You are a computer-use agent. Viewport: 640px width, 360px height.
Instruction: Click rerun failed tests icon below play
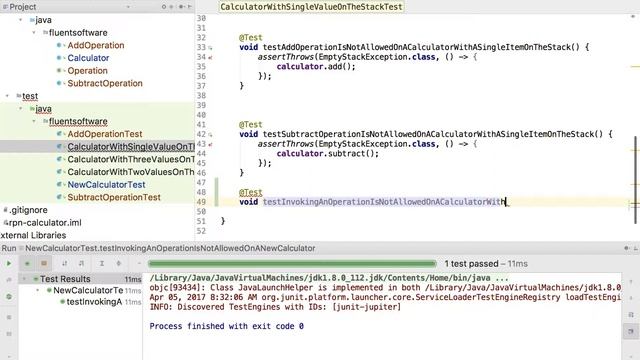9,280
